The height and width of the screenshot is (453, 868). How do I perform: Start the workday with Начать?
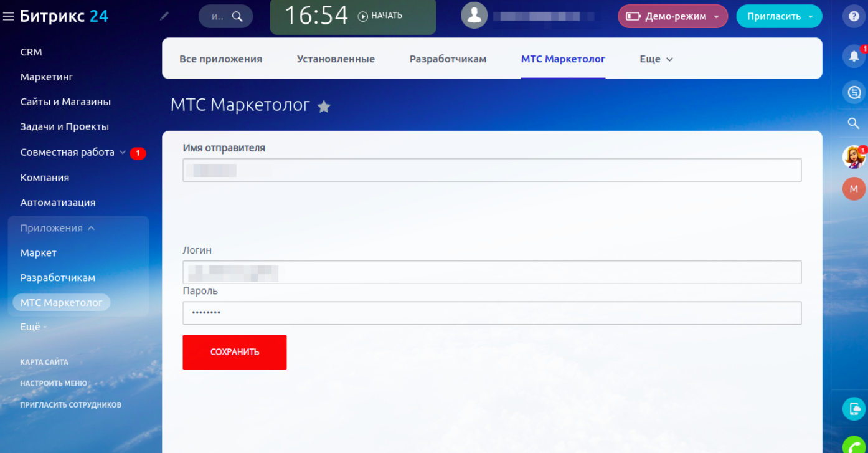click(380, 16)
